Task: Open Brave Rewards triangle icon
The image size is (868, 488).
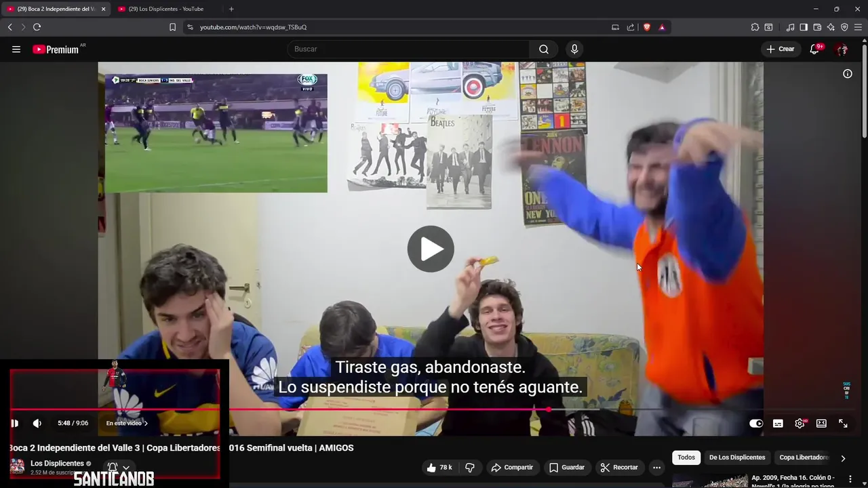Action: pyautogui.click(x=662, y=27)
